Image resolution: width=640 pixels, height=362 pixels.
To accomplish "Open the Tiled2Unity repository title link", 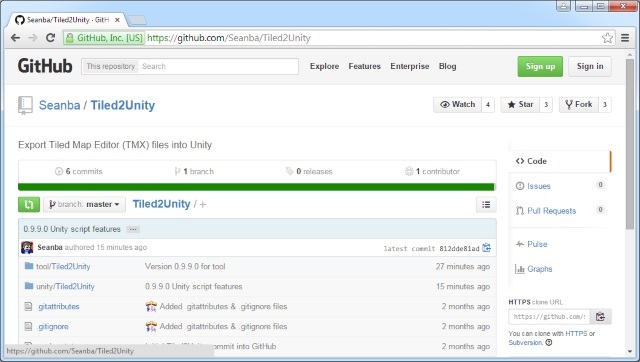I will pos(122,105).
